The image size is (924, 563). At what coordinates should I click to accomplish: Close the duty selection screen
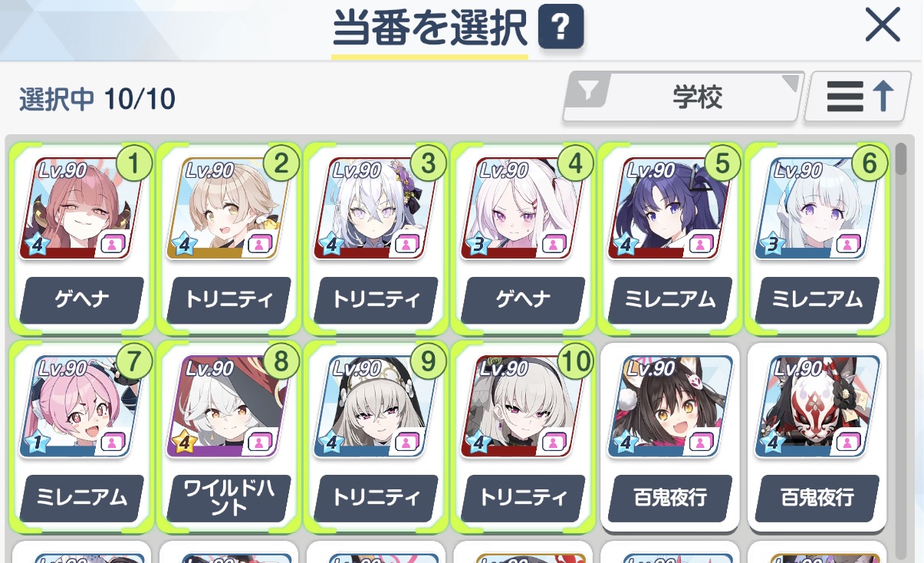883,26
